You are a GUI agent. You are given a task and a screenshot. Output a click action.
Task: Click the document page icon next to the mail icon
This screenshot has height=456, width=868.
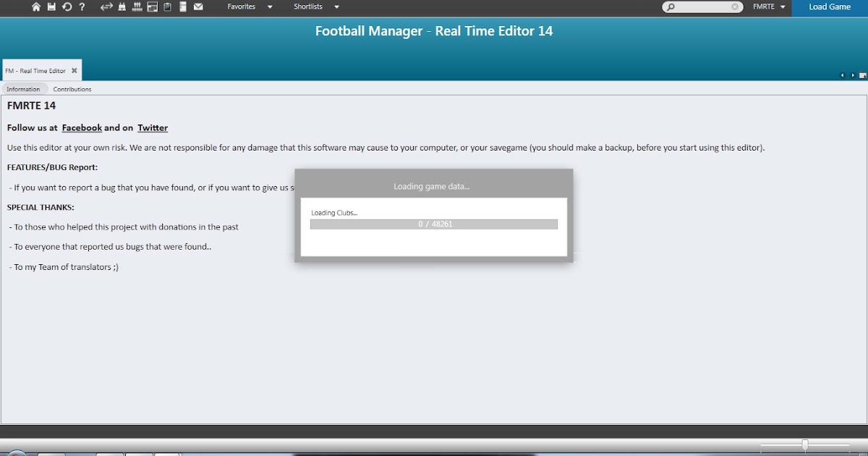coord(183,7)
